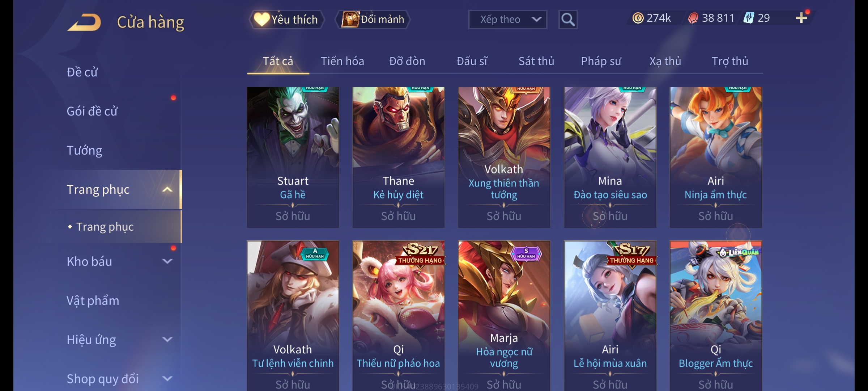This screenshot has width=868, height=391.
Task: Expand Shop quy đổi sidebar section
Action: [167, 379]
